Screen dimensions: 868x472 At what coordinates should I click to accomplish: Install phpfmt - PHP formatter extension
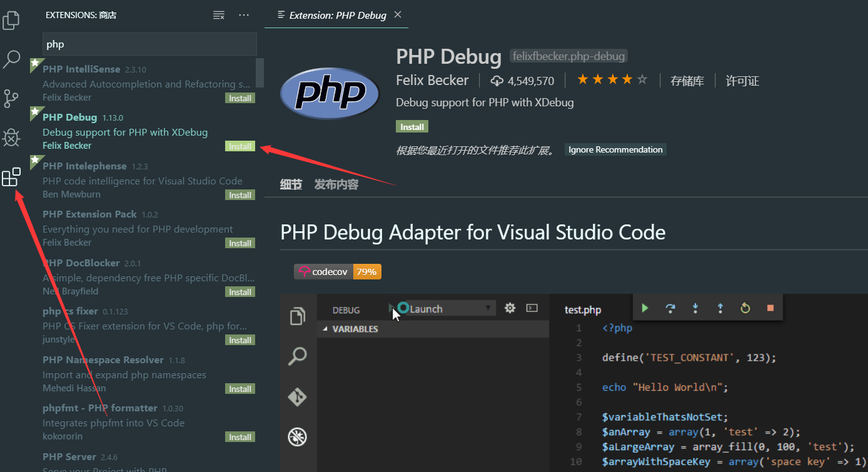[x=240, y=437]
